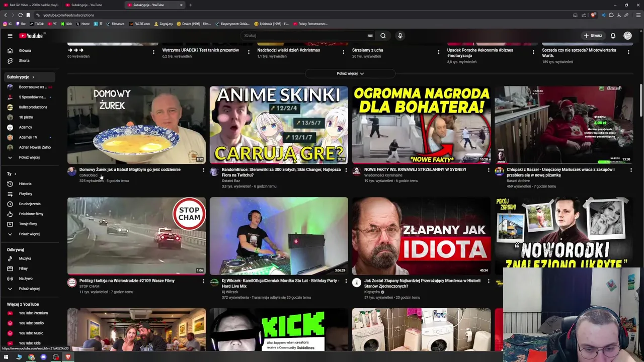The width and height of the screenshot is (644, 362).
Task: Open Filmy in Odkrywaj section
Action: 30,268
